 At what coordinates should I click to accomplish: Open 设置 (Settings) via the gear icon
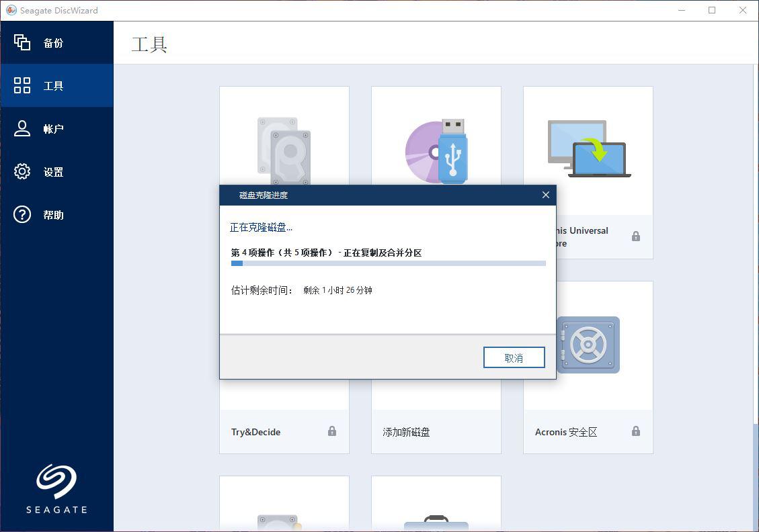coord(22,171)
